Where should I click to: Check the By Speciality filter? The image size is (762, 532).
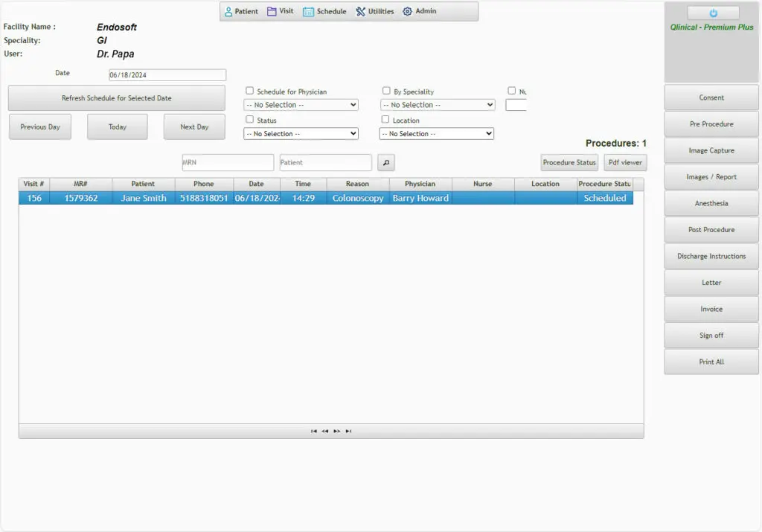386,90
